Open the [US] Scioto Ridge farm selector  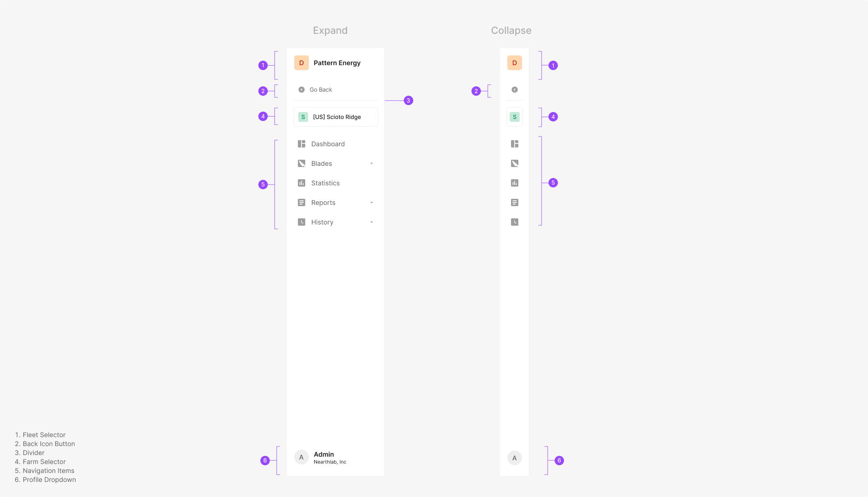pos(336,117)
